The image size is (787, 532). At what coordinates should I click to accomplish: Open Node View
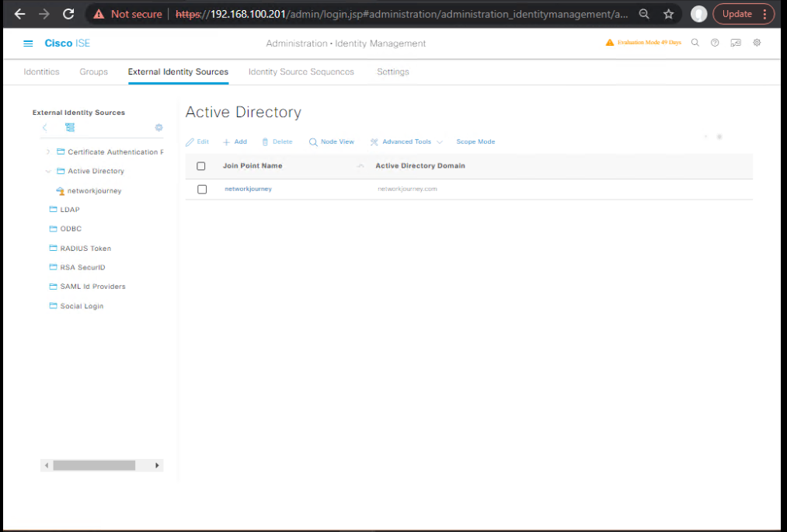pos(332,142)
